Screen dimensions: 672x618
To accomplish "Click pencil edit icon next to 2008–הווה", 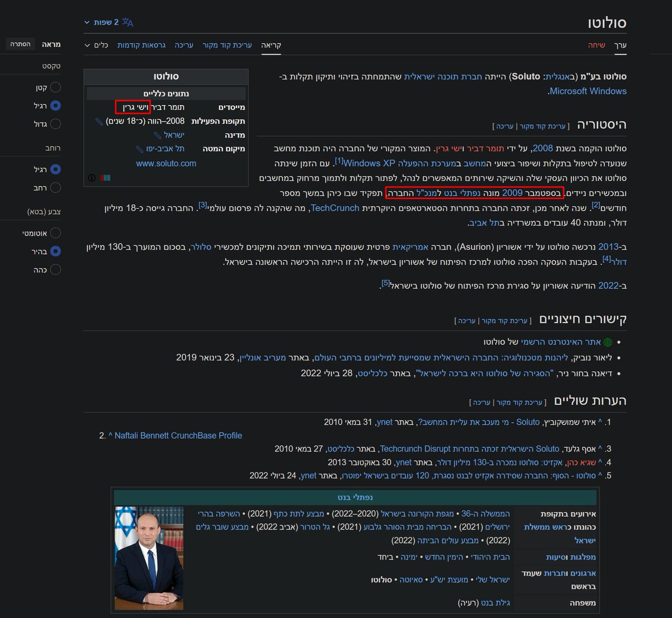I will [x=99, y=121].
